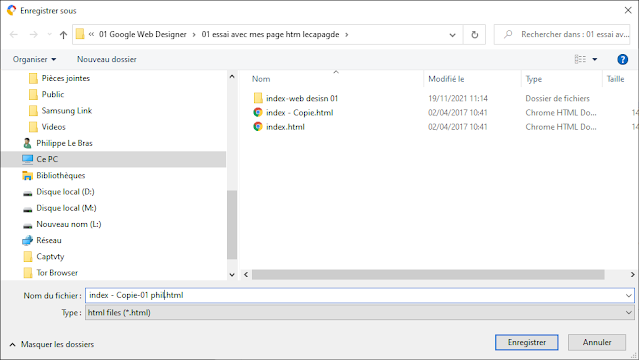Open Bibliothèques in navigation pane

tap(61, 176)
